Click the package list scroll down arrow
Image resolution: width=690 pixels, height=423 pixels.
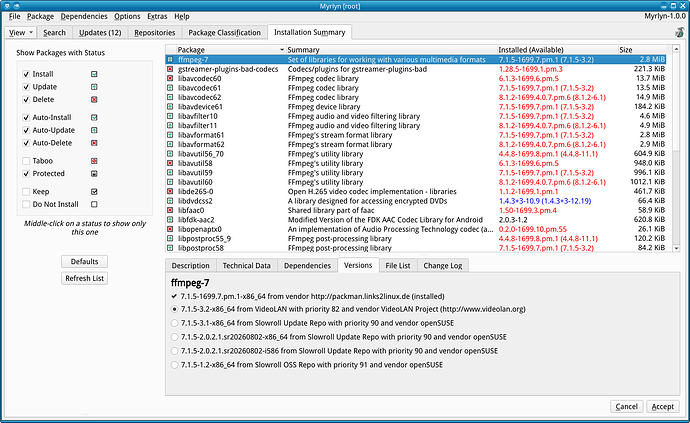(x=676, y=248)
